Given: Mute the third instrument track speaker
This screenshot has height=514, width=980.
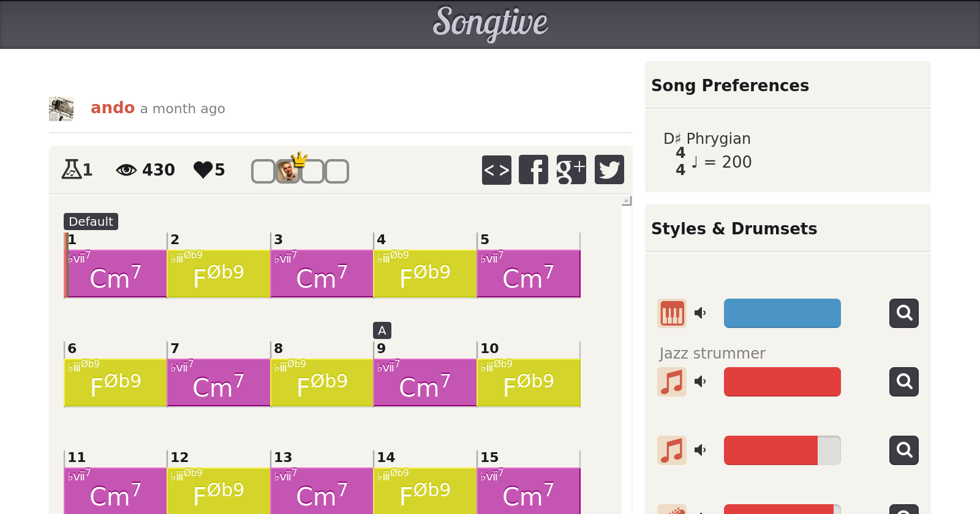Looking at the screenshot, I should (700, 450).
